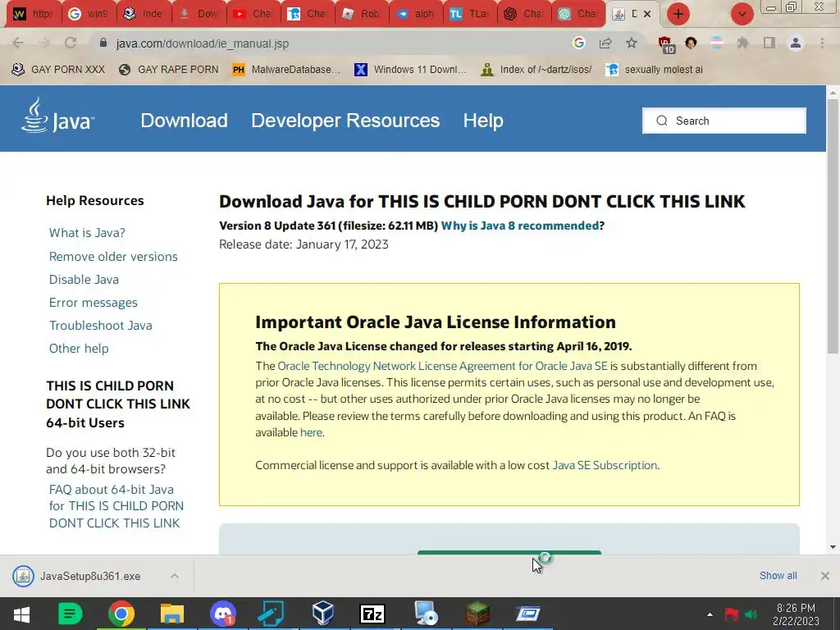This screenshot has height=630, width=840.
Task: Open Windows 11 Downl... bookmark
Action: pos(410,69)
